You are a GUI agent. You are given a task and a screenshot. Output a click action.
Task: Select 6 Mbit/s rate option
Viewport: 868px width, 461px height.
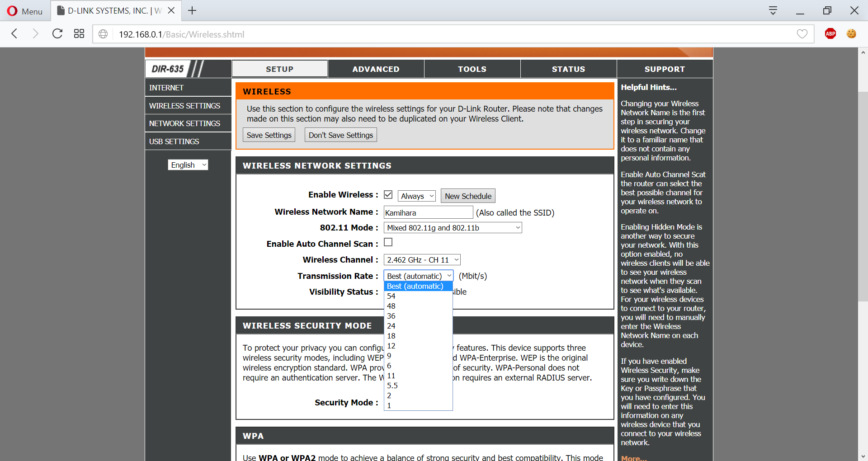[x=418, y=366]
